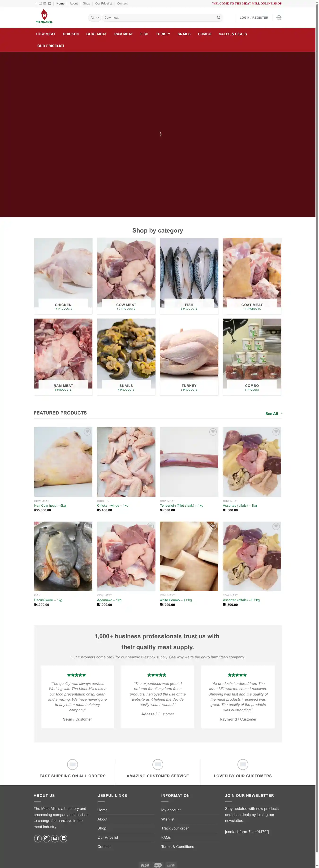Viewport: 319px width, 868px height.
Task: Open Our Pricelist in top menu
Action: click(x=103, y=3)
